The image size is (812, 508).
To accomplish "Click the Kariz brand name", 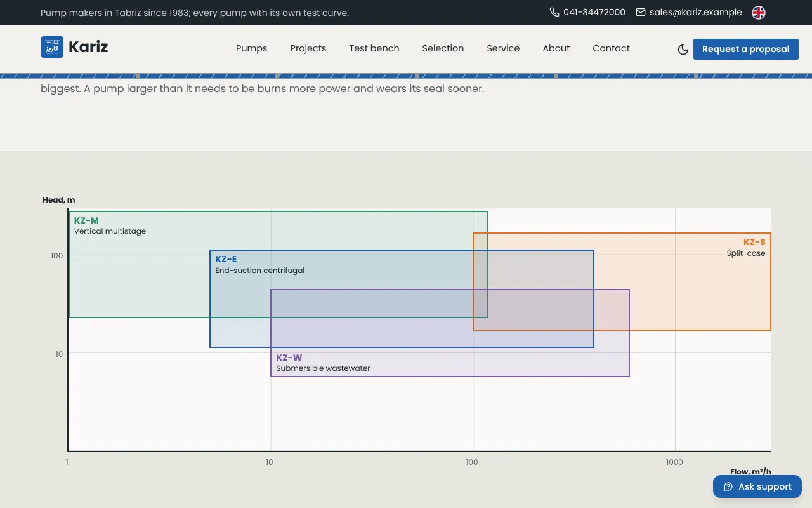I will pos(88,47).
